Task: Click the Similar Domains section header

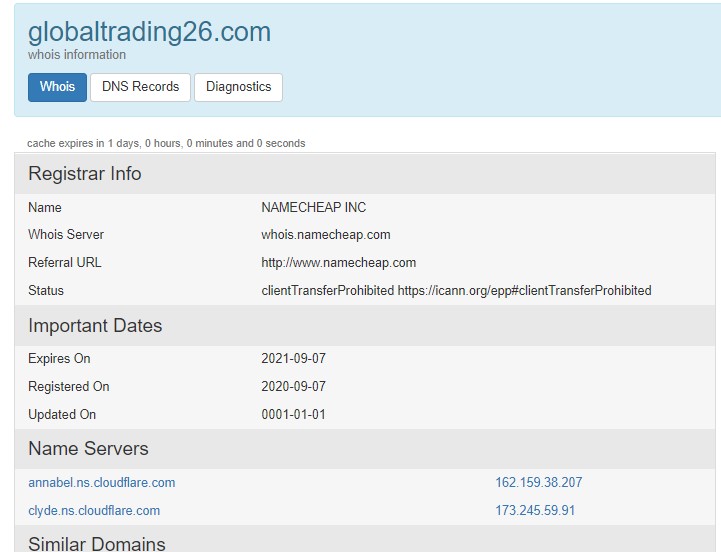Action: tap(365, 541)
